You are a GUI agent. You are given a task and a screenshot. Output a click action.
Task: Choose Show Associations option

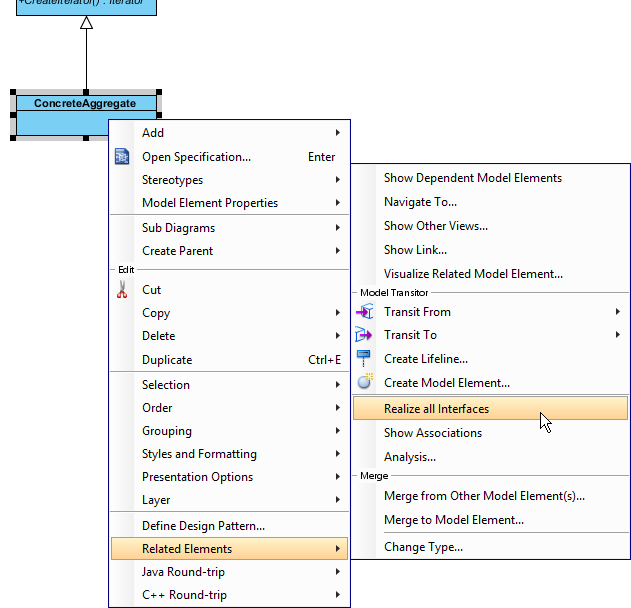click(x=491, y=433)
